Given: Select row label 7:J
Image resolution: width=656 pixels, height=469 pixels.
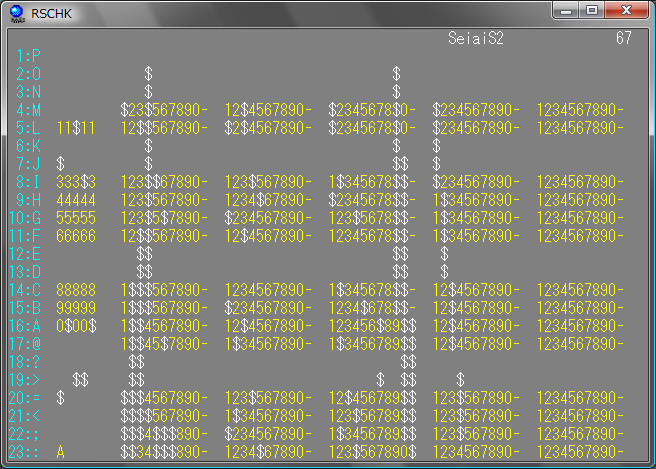Looking at the screenshot, I should coord(28,164).
